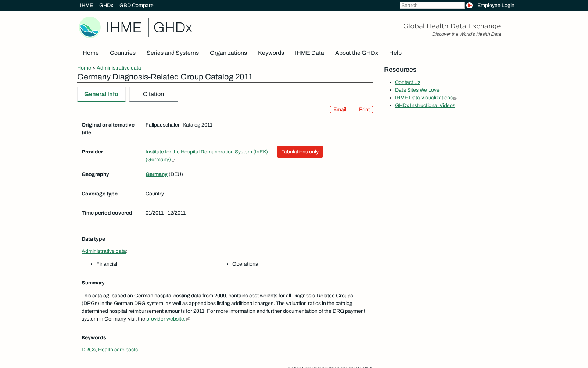
Task: Click the IHME leaf logo
Action: coord(90,27)
